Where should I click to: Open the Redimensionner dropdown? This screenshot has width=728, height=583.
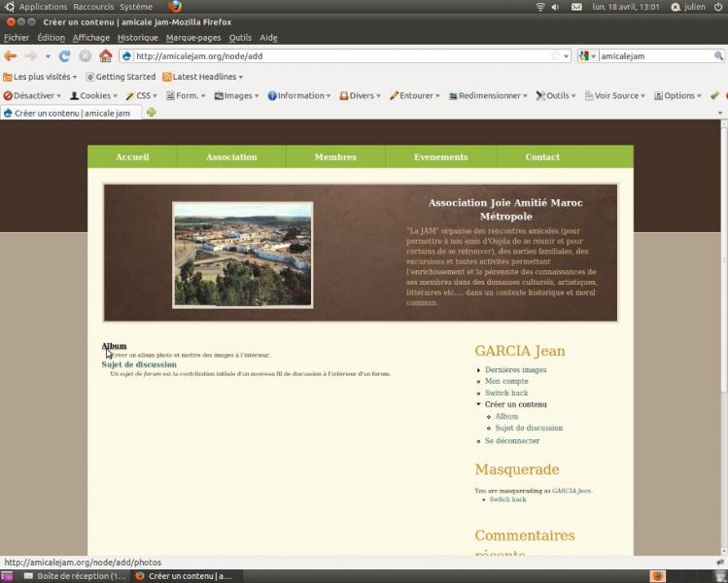pyautogui.click(x=489, y=95)
